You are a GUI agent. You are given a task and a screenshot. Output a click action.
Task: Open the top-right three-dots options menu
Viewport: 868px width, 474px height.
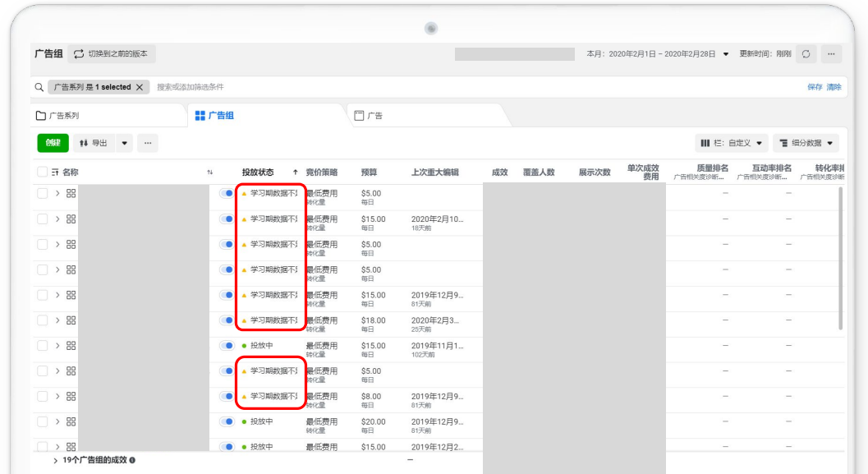click(x=831, y=53)
